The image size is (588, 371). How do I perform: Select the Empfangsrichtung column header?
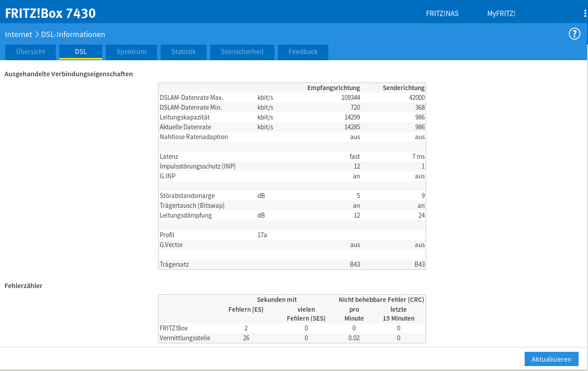334,88
